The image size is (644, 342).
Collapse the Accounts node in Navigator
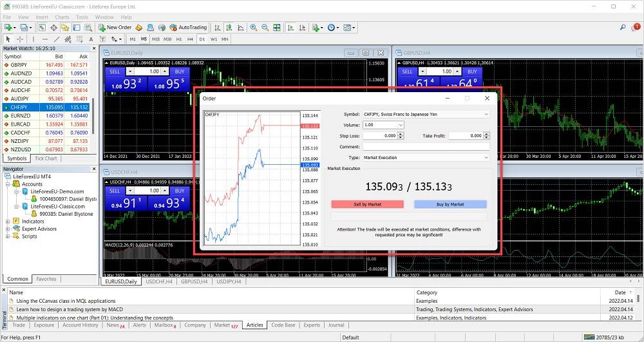click(x=7, y=184)
